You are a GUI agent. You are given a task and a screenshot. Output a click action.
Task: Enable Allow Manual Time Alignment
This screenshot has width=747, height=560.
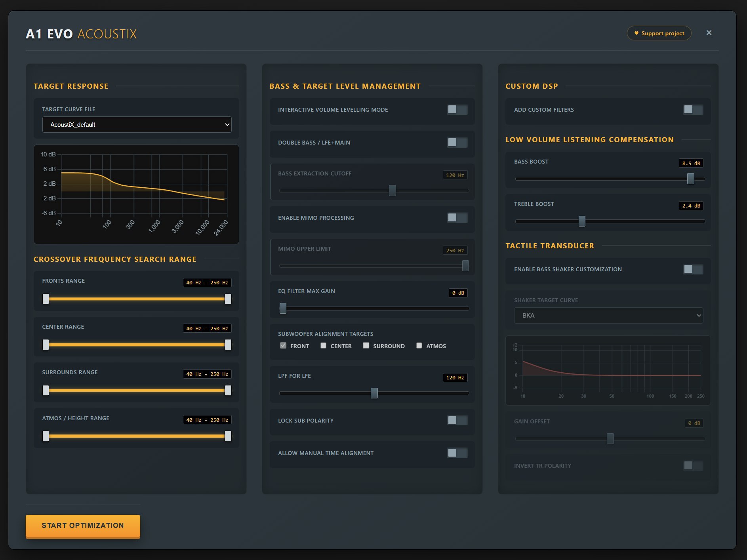click(457, 453)
